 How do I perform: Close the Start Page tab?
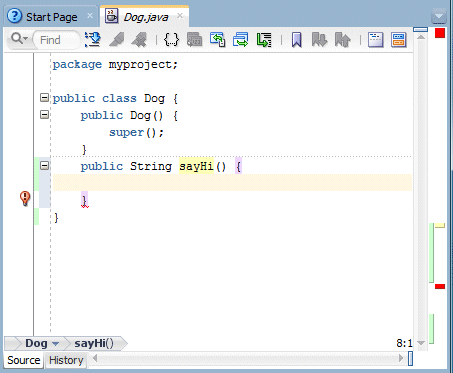pos(90,16)
